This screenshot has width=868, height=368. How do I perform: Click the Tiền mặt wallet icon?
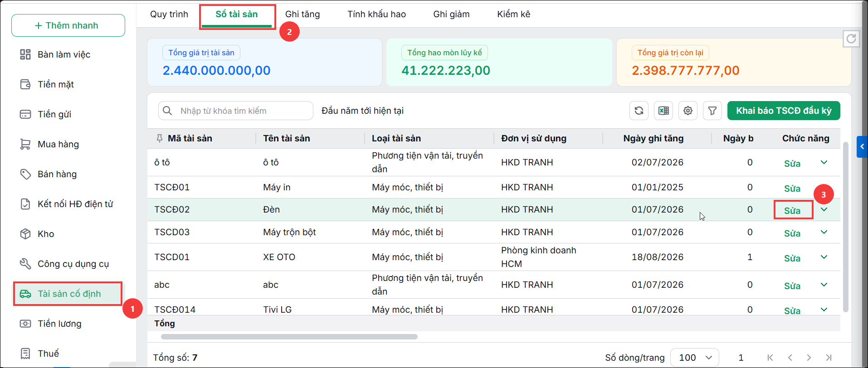tap(25, 84)
